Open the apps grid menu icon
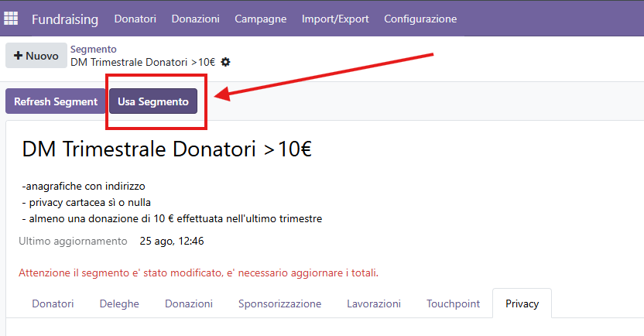 point(11,19)
